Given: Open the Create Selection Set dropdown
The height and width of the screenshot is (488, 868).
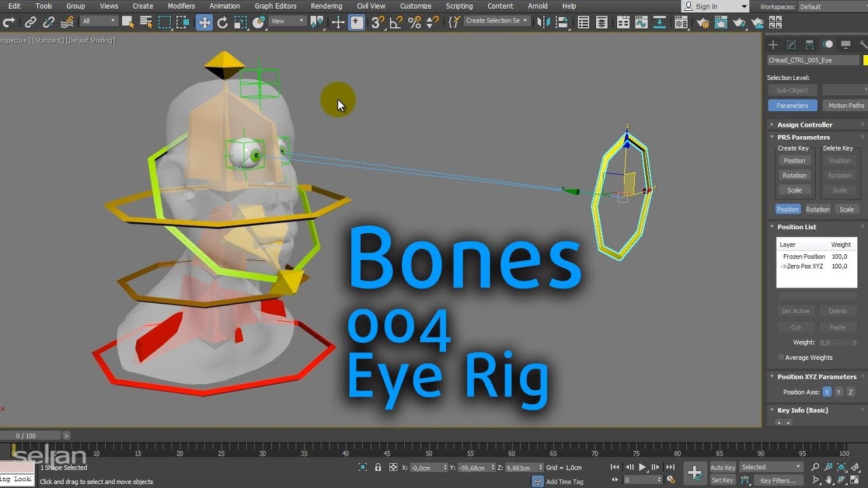Looking at the screenshot, I should tap(497, 21).
